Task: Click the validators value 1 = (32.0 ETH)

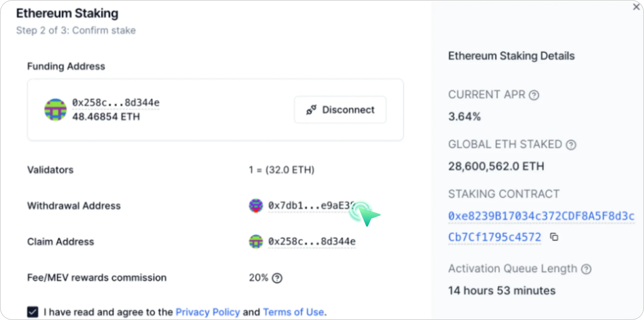Action: coord(282,170)
